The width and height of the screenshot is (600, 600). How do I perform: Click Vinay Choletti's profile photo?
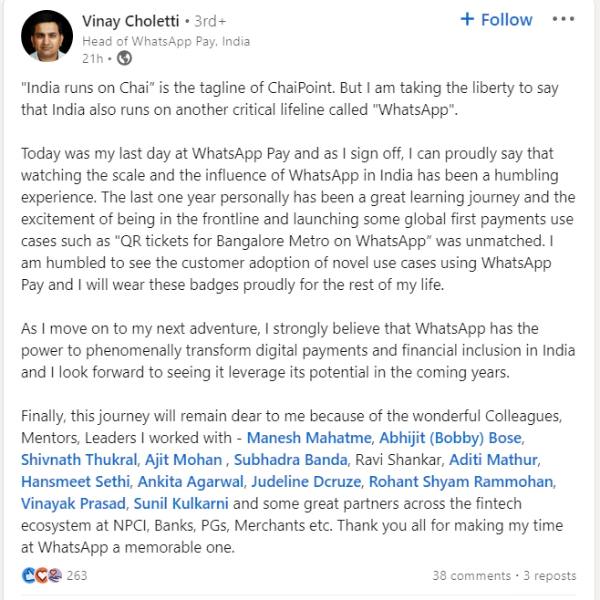click(x=45, y=33)
